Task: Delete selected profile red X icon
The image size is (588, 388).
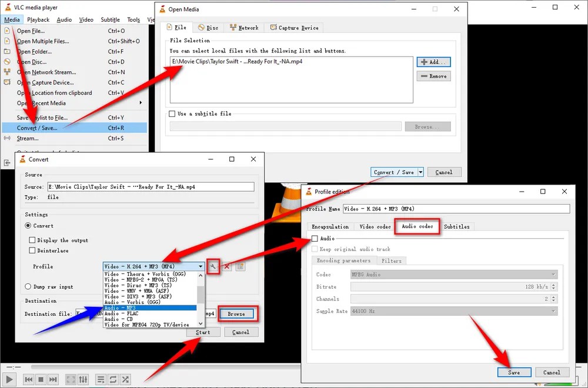Action: tap(227, 266)
